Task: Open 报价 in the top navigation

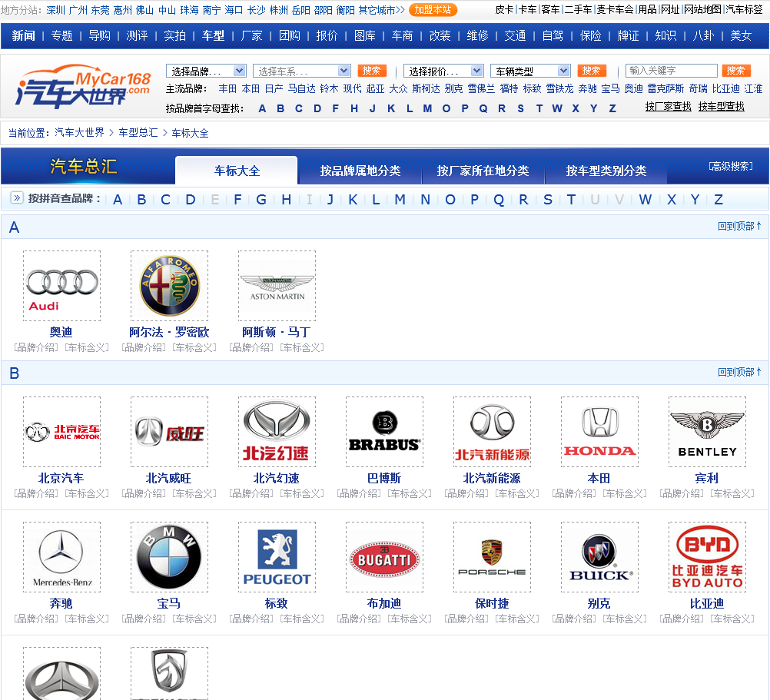Action: (x=327, y=36)
